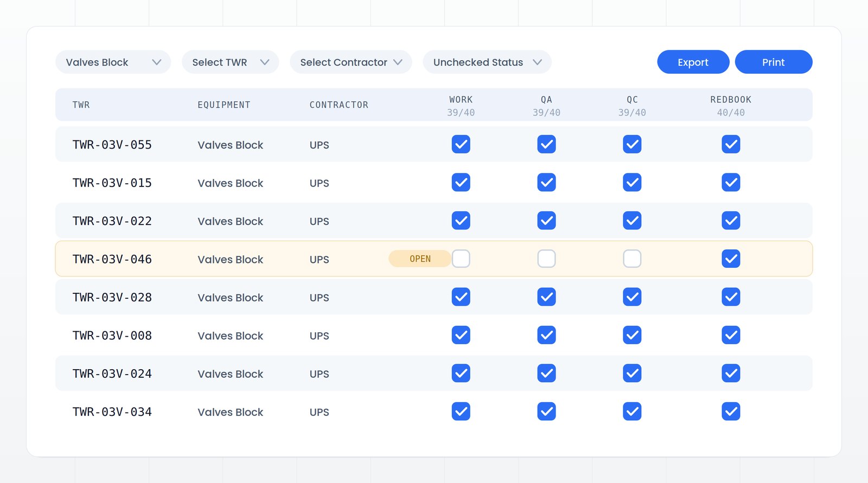Toggle QA checkbox for TWR-03V-028
Screen dimensions: 868x483
[546, 297]
